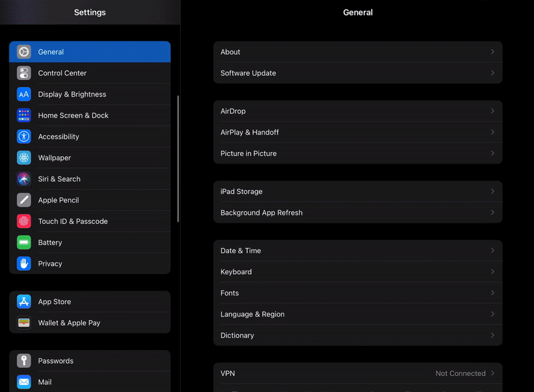Select Accessibility in the sidebar
Screen dimensions: 534x392
tap(90, 137)
